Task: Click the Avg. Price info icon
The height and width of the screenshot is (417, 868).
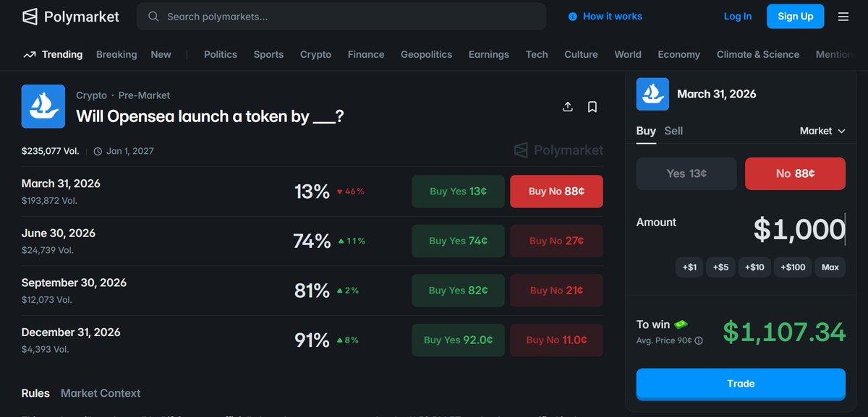Action: (699, 341)
